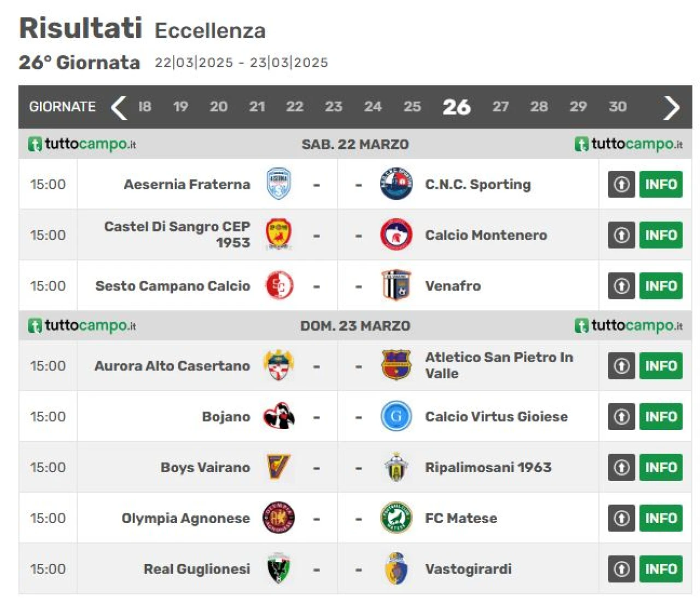700x603 pixels.
Task: Click the C.N.C. Sporting team crest
Action: click(x=396, y=184)
